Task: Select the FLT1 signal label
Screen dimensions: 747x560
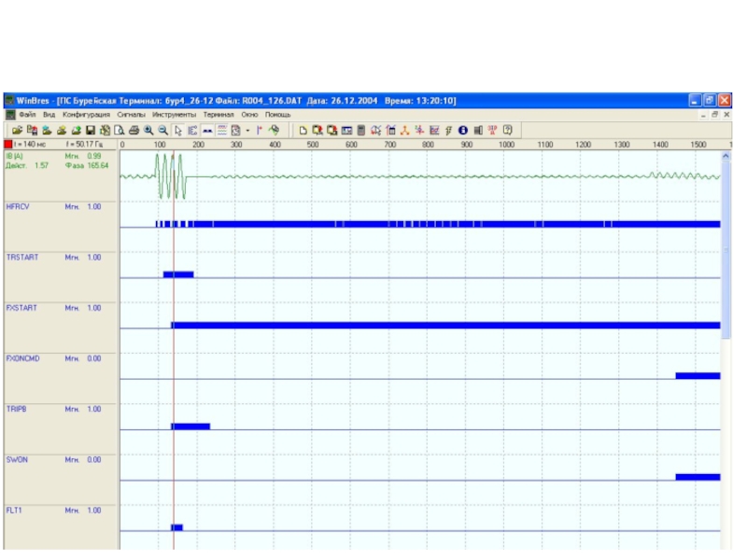Action: click(14, 511)
